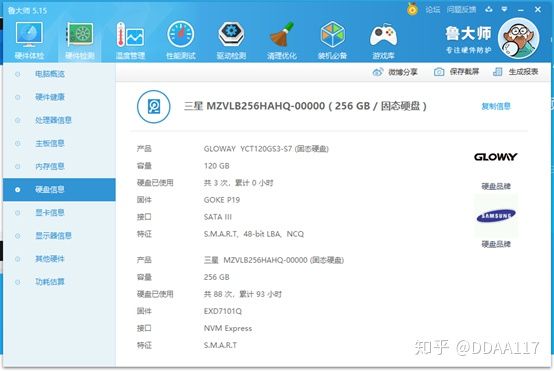
Task: Click the 鲁大师 mascot avatar
Action: 518,38
